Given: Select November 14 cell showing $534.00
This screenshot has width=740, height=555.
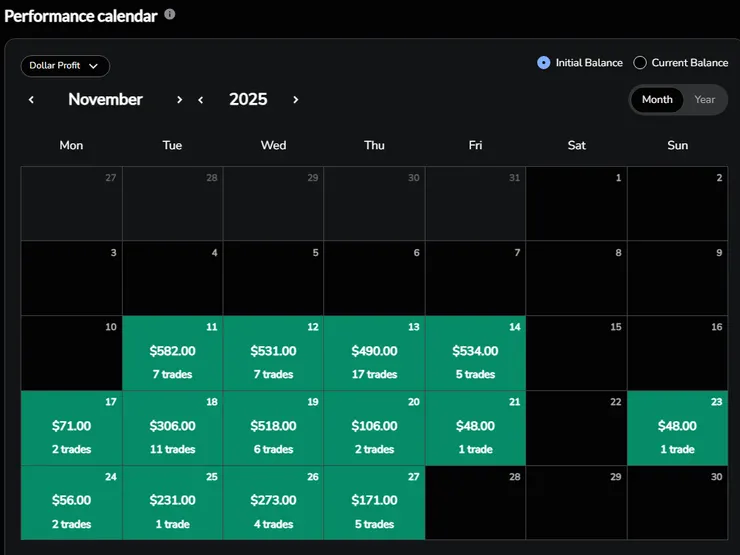Looking at the screenshot, I should 475,353.
